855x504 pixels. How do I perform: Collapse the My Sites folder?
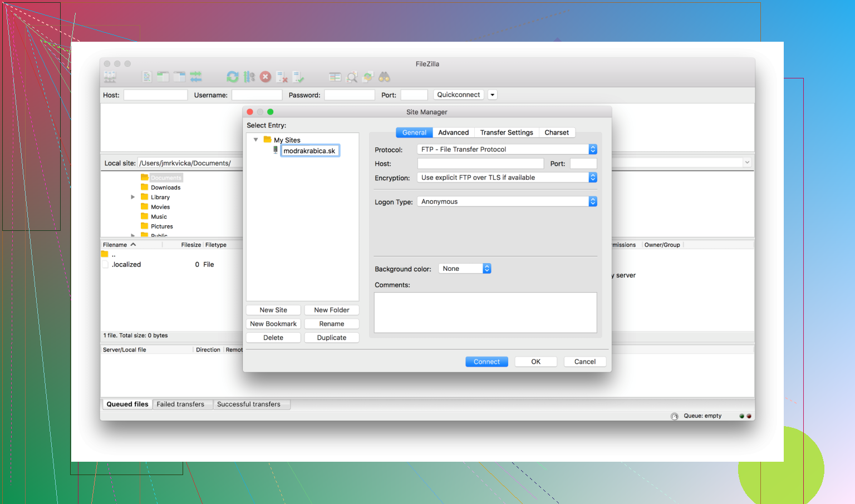tap(256, 140)
